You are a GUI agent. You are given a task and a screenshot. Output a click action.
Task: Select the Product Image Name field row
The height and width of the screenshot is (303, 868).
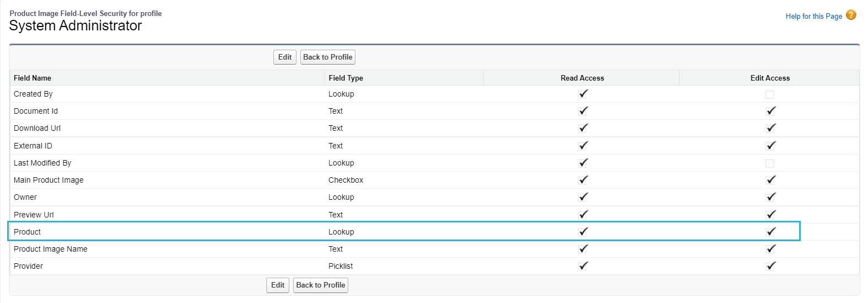(x=51, y=249)
